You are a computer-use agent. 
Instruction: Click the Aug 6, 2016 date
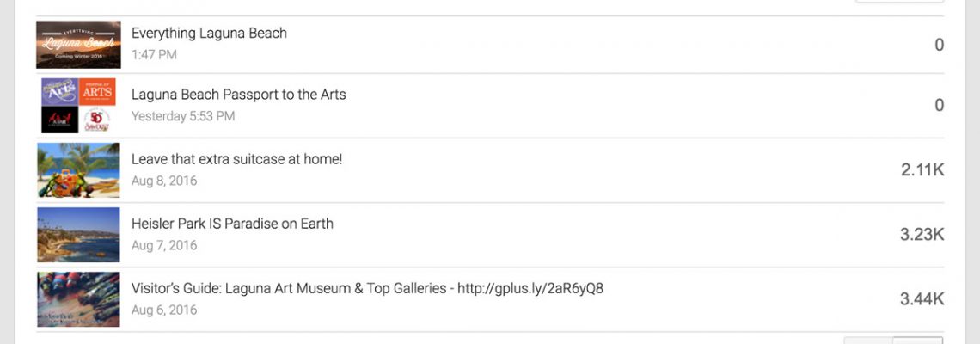(164, 310)
